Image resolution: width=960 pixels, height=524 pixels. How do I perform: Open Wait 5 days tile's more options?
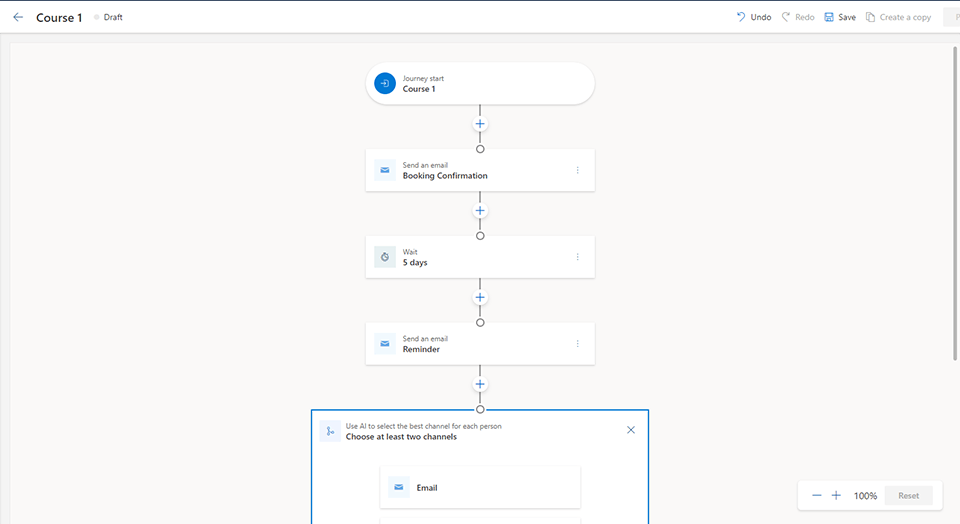pos(577,257)
